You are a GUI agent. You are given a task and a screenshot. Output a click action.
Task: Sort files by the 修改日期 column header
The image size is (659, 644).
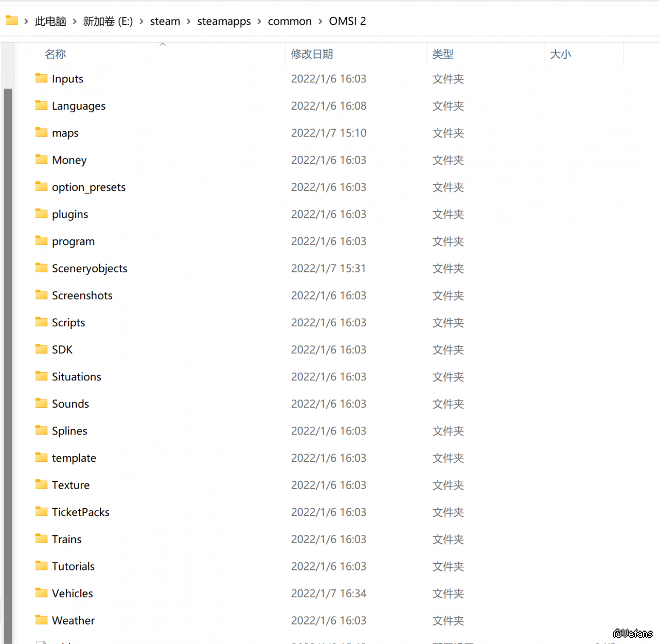click(312, 54)
